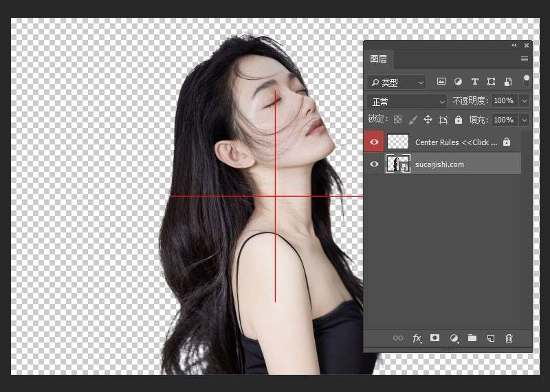
Task: Close the Layers panel
Action: tap(527, 45)
